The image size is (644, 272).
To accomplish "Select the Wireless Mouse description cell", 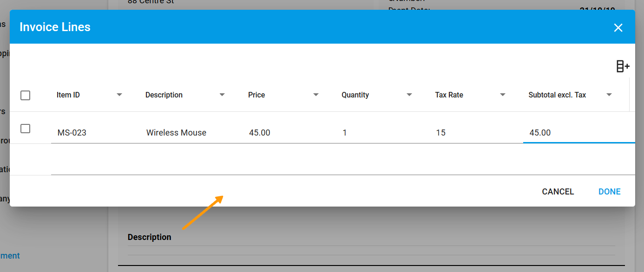I will coord(176,132).
